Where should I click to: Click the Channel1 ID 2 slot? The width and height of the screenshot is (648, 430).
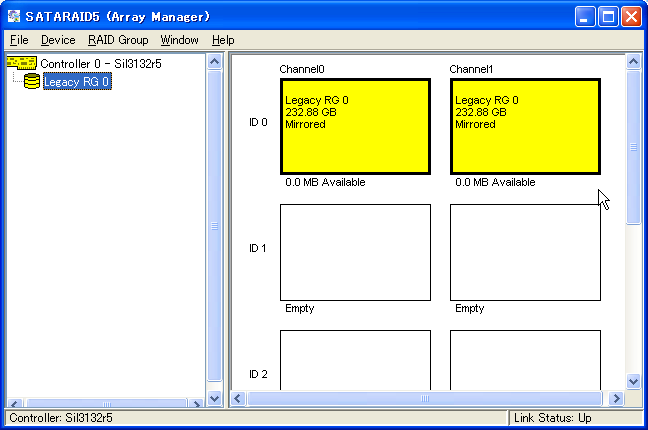pos(525,360)
